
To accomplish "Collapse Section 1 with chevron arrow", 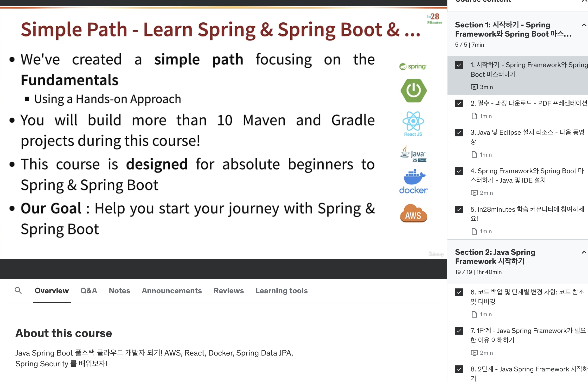I will tap(584, 25).
